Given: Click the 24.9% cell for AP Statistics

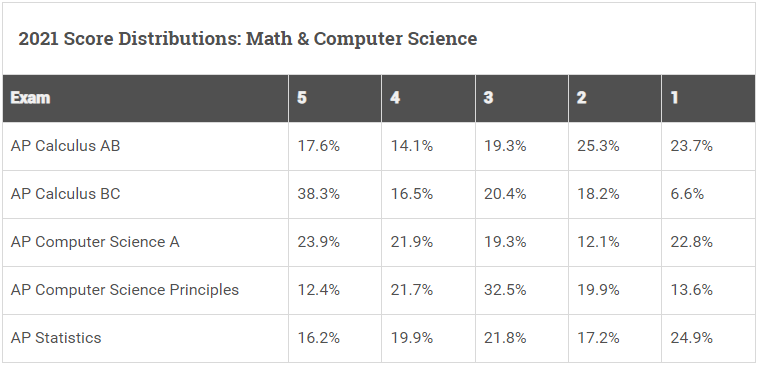Looking at the screenshot, I should coord(691,337).
